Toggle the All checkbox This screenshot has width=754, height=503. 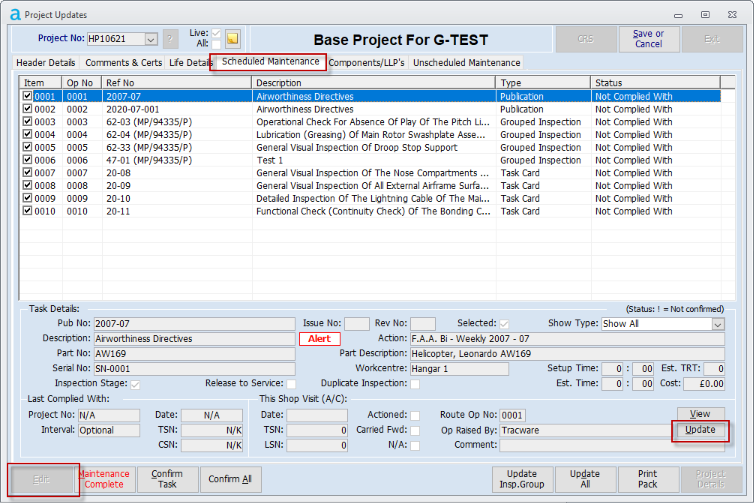pyautogui.click(x=216, y=44)
